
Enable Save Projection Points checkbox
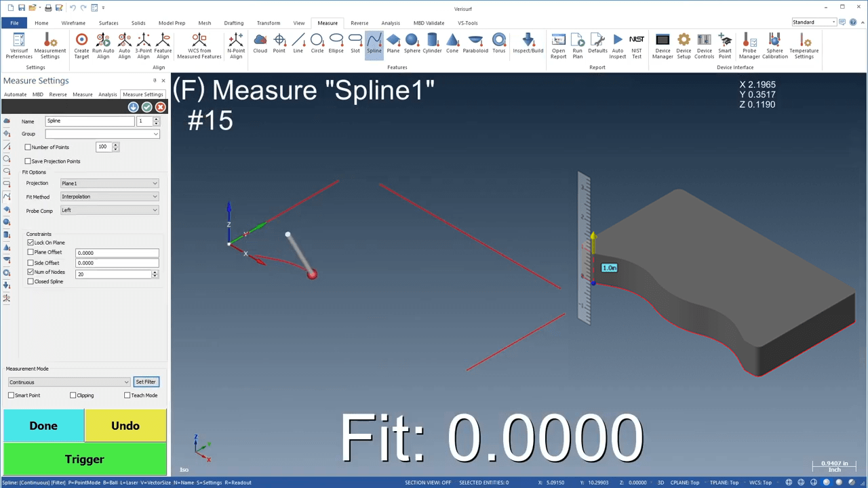28,161
